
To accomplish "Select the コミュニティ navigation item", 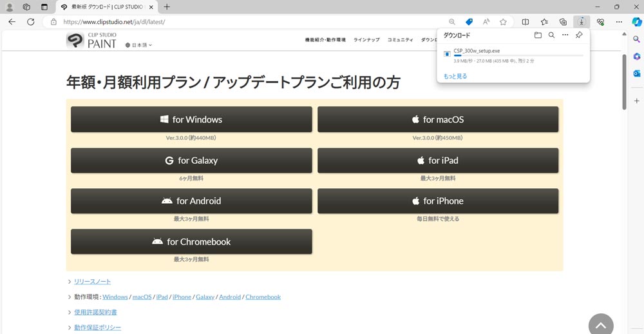I will pos(400,40).
